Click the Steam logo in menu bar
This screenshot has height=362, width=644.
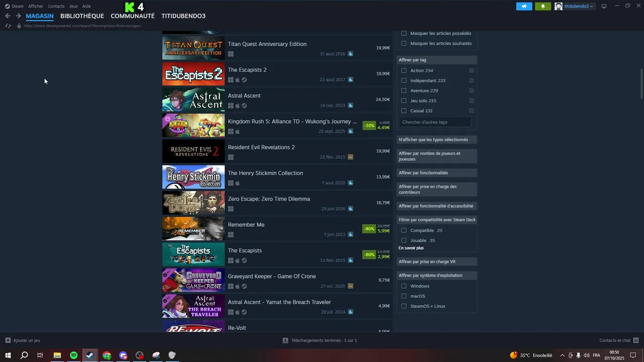pyautogui.click(x=7, y=7)
